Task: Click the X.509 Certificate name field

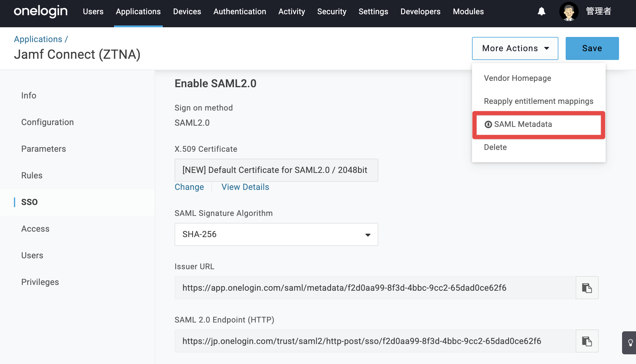Action: tap(276, 170)
